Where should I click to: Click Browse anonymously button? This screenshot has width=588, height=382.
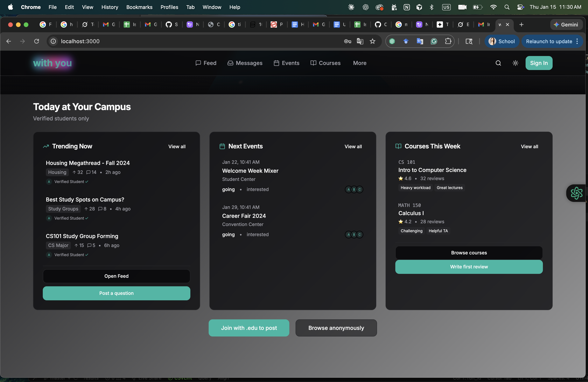336,328
